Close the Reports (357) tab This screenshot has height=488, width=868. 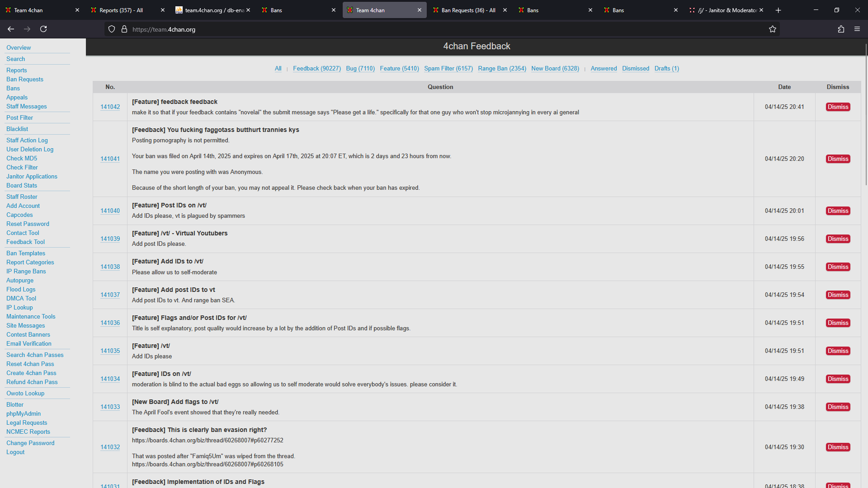pos(163,10)
